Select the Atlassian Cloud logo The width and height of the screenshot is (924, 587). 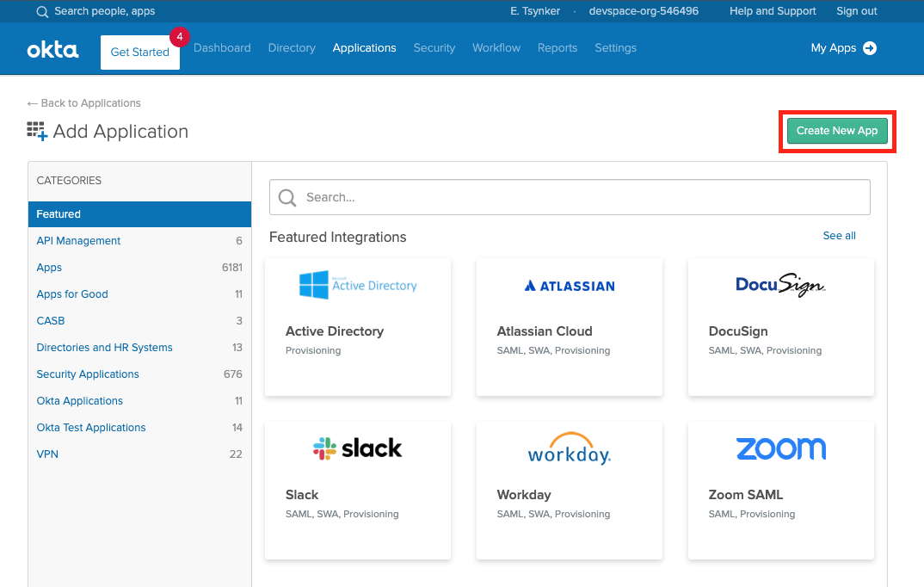569,284
